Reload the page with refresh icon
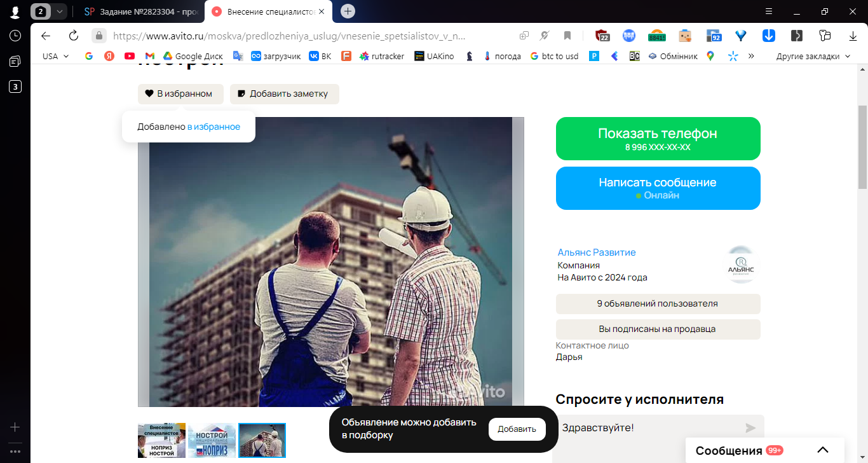The image size is (868, 463). click(74, 36)
